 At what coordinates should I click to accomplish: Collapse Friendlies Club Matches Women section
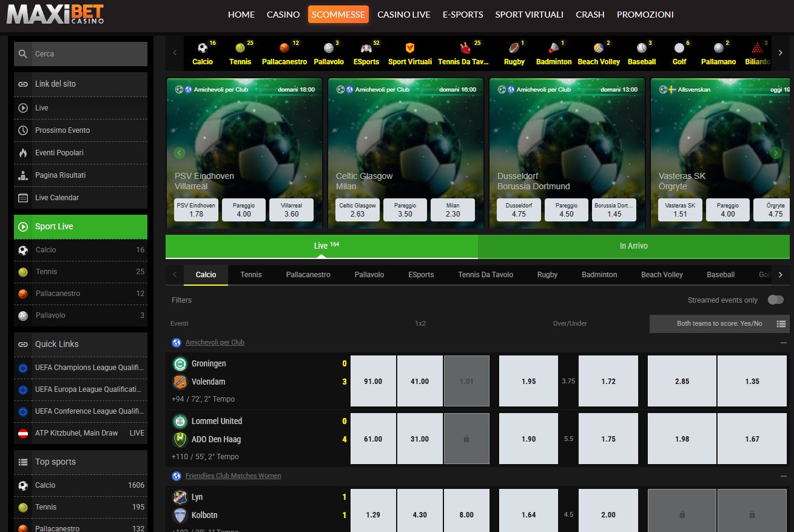784,476
